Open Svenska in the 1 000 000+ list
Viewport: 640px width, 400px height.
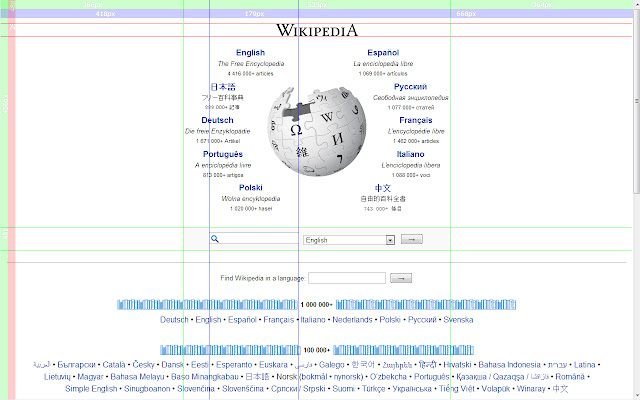pos(458,320)
